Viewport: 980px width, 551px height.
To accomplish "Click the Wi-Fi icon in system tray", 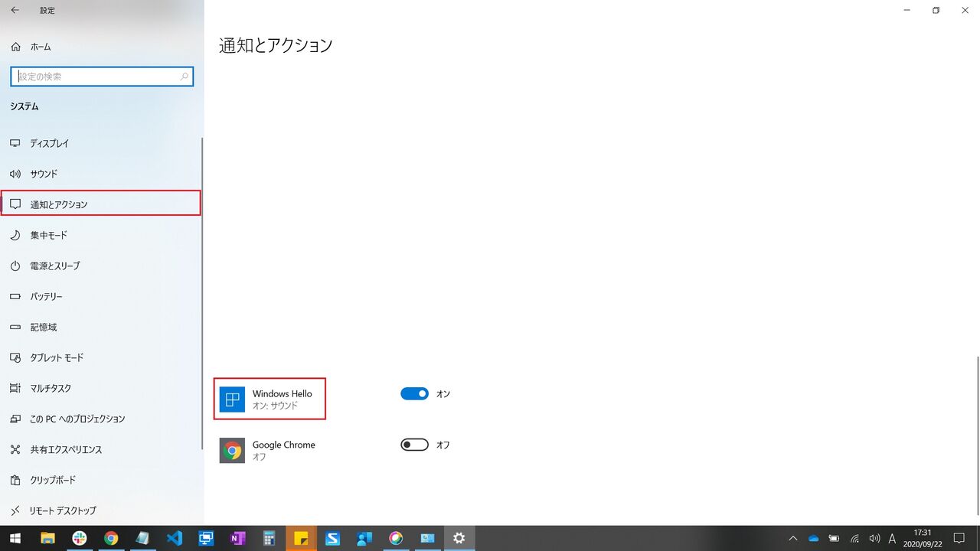I will pyautogui.click(x=855, y=538).
